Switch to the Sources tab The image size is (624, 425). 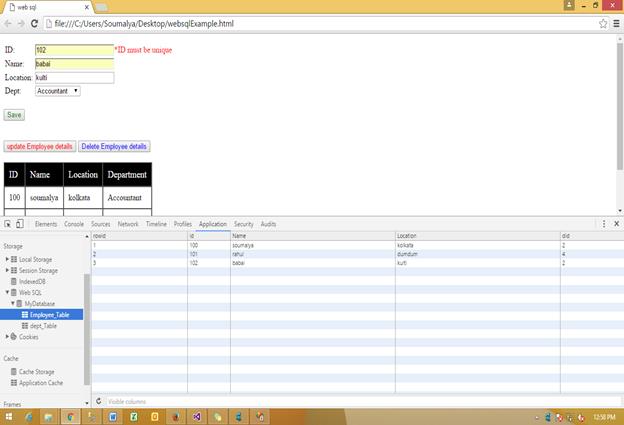tap(100, 224)
